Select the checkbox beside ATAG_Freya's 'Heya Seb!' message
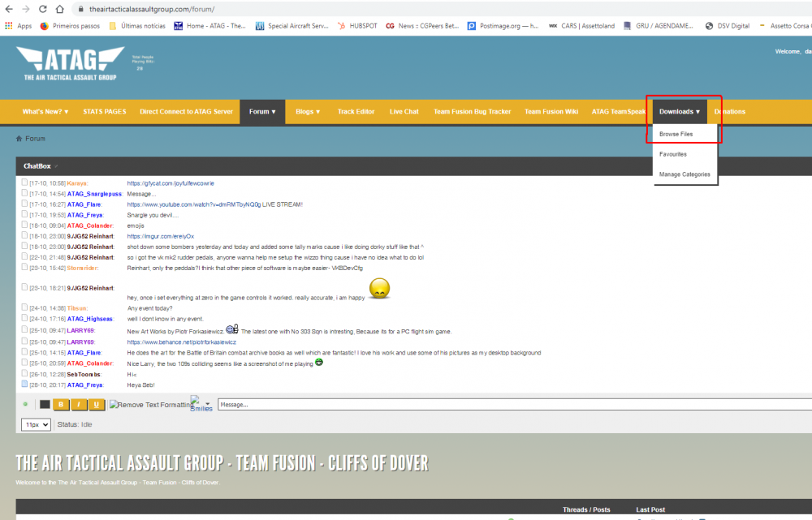The width and height of the screenshot is (812, 520). click(x=24, y=385)
